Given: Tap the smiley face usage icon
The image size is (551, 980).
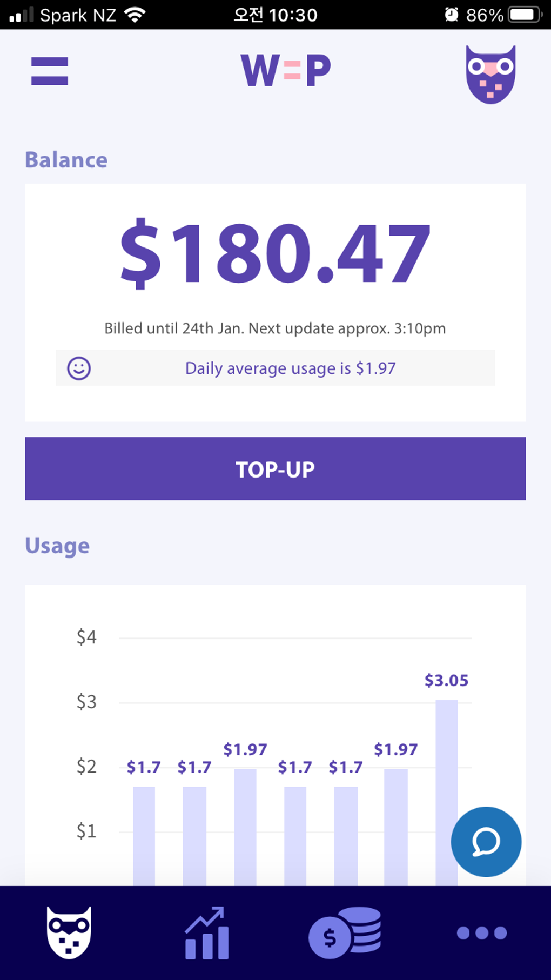Looking at the screenshot, I should coord(79,368).
